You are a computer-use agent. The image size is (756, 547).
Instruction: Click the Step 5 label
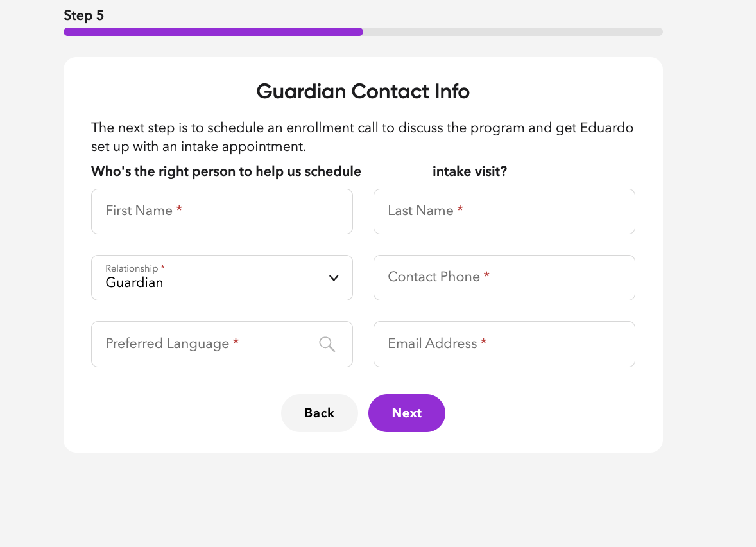coord(83,15)
